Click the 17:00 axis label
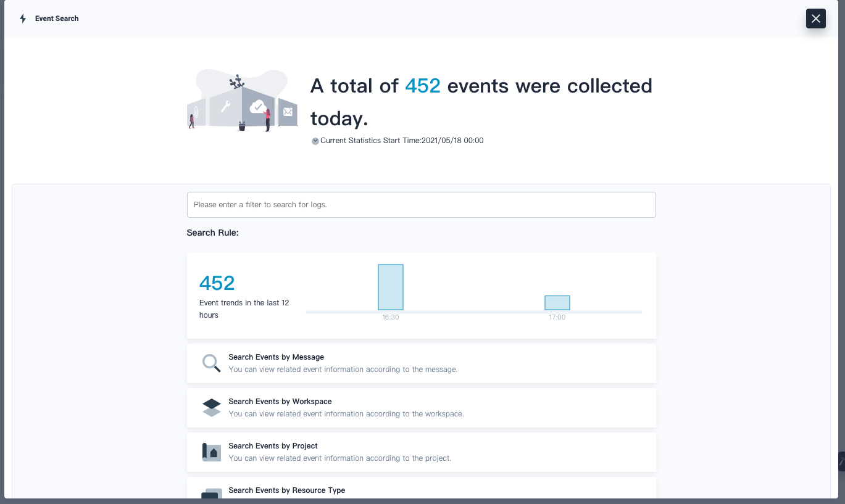Viewport: 845px width, 504px height. [x=557, y=317]
